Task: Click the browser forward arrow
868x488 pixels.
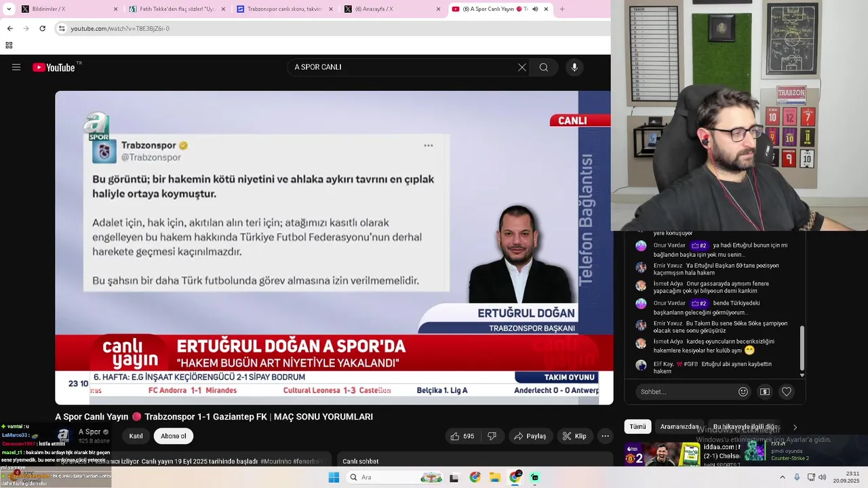Action: tap(26, 28)
